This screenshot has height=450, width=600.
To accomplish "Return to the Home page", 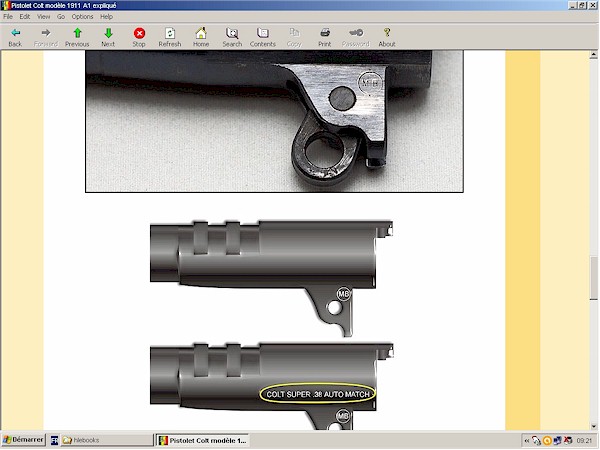I will click(201, 38).
